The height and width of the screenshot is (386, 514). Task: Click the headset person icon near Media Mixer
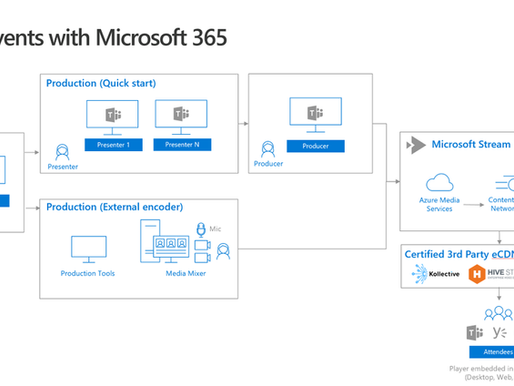pyautogui.click(x=223, y=251)
